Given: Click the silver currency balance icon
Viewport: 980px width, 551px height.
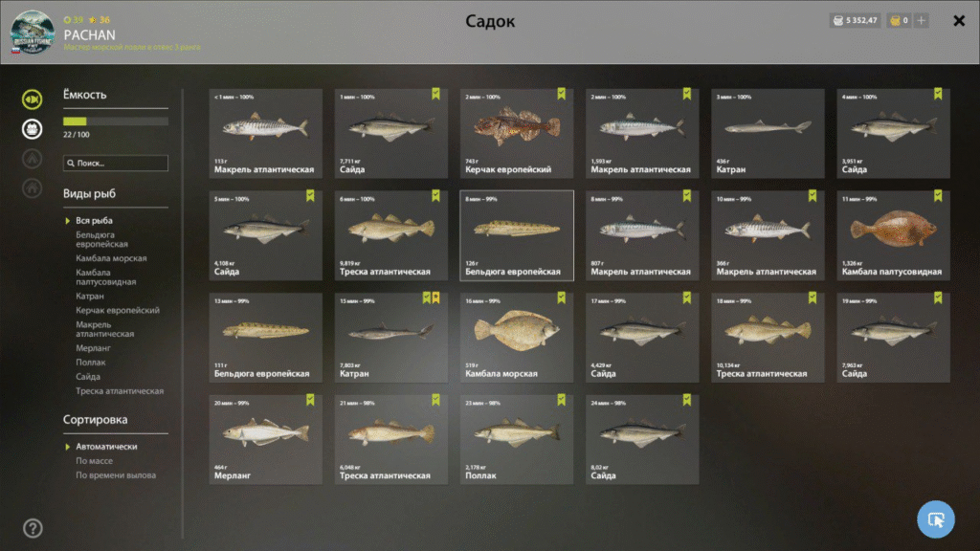Looking at the screenshot, I should [x=838, y=21].
